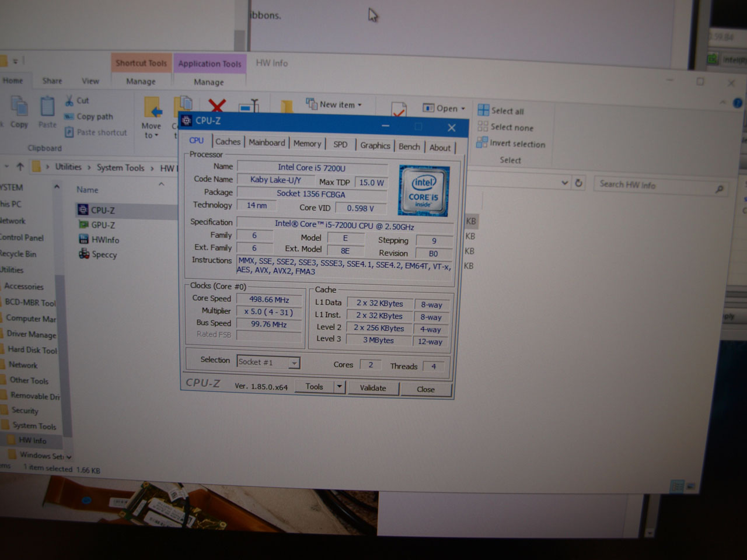Open Manage tab under Shortcut Tools
Screen dimensions: 747x560
click(x=141, y=82)
